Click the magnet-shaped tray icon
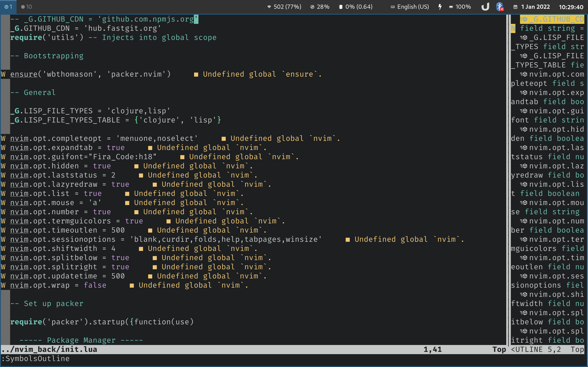The image size is (588, 367). pyautogui.click(x=485, y=7)
